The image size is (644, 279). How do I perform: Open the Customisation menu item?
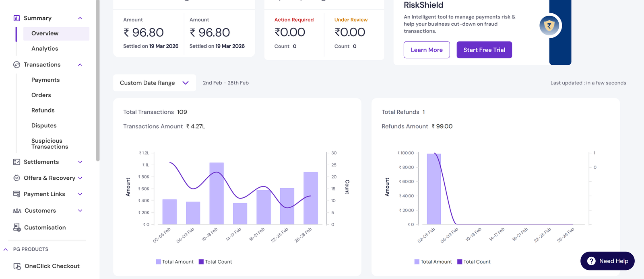pos(45,228)
